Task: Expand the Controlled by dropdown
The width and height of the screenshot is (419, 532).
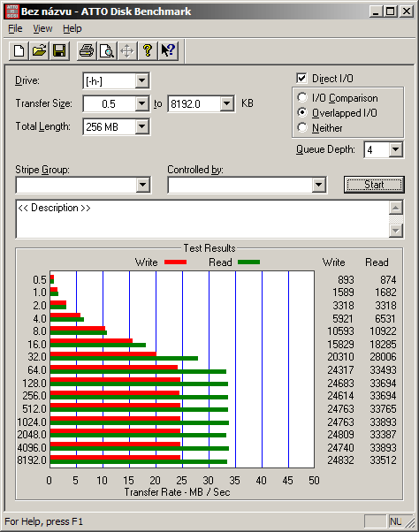Action: coord(318,185)
